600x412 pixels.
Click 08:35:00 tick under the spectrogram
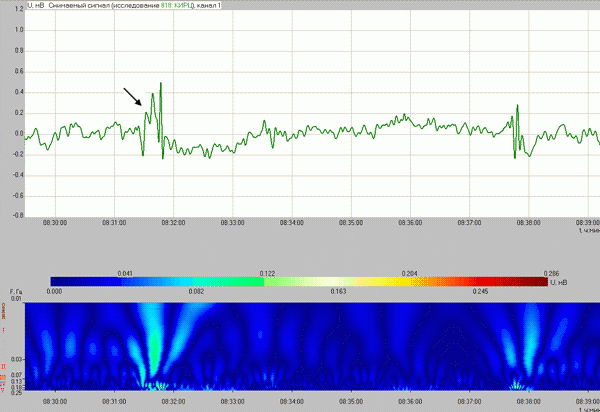tap(351, 402)
